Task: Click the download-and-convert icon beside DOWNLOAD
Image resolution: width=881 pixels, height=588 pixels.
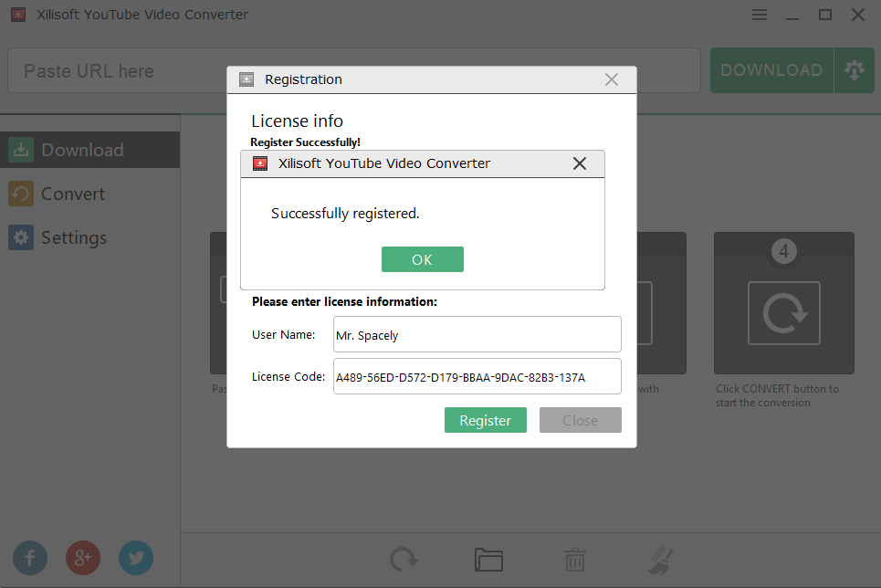Action: coord(855,70)
